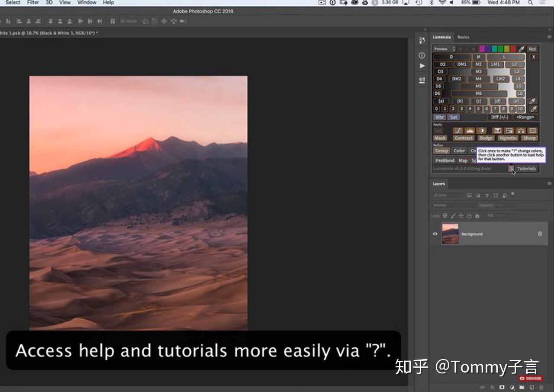The width and height of the screenshot is (554, 392).
Task: Click the eyedropper next to the 10 button
Action: coord(533,109)
